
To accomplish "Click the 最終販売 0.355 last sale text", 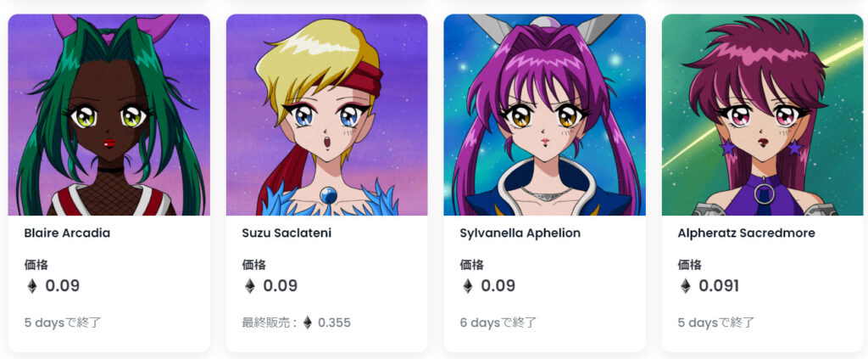I will 296,323.
